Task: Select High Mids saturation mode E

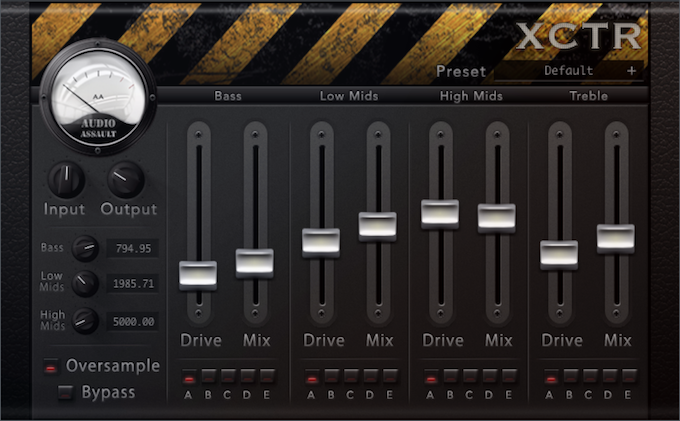Action: 509,376
